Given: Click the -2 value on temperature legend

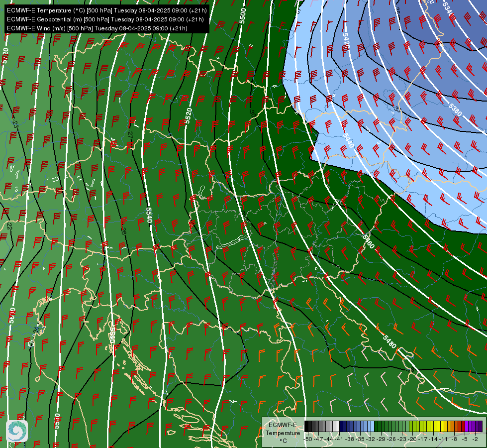Looking at the screenshot, I should (x=475, y=439).
